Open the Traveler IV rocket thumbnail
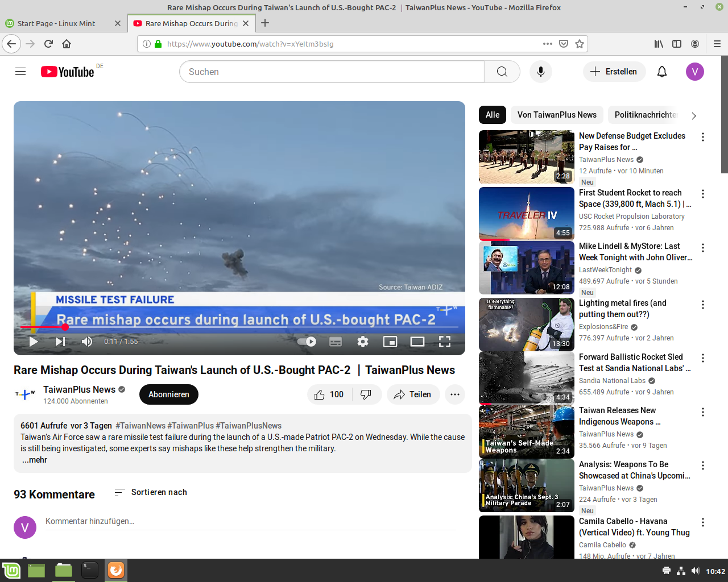This screenshot has width=728, height=582. 527,214
